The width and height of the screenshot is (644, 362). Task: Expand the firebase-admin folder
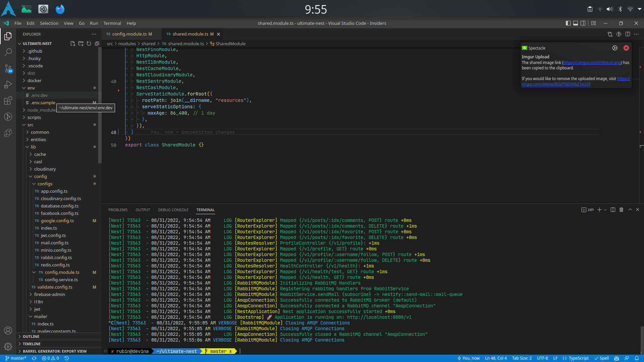pyautogui.click(x=59, y=294)
